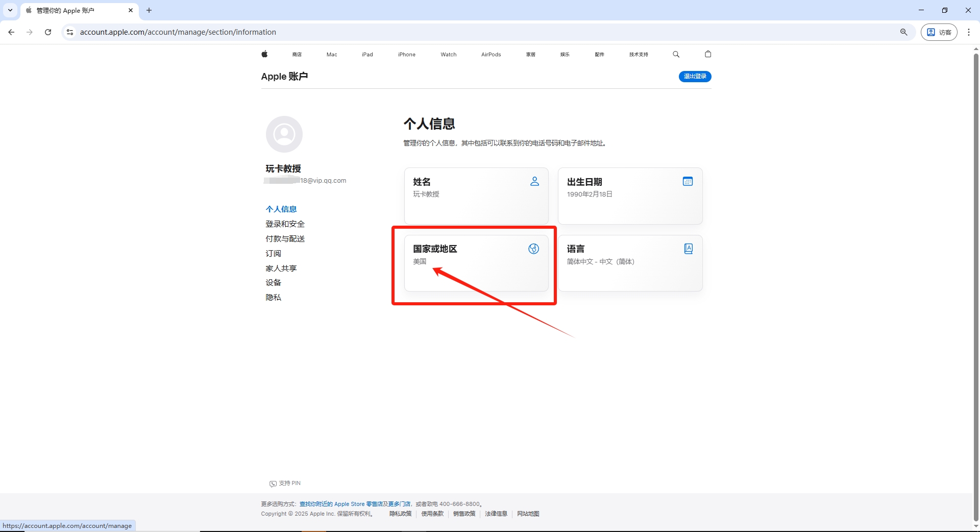Click the person icon on 姓名 card
The image size is (980, 532).
coord(534,181)
